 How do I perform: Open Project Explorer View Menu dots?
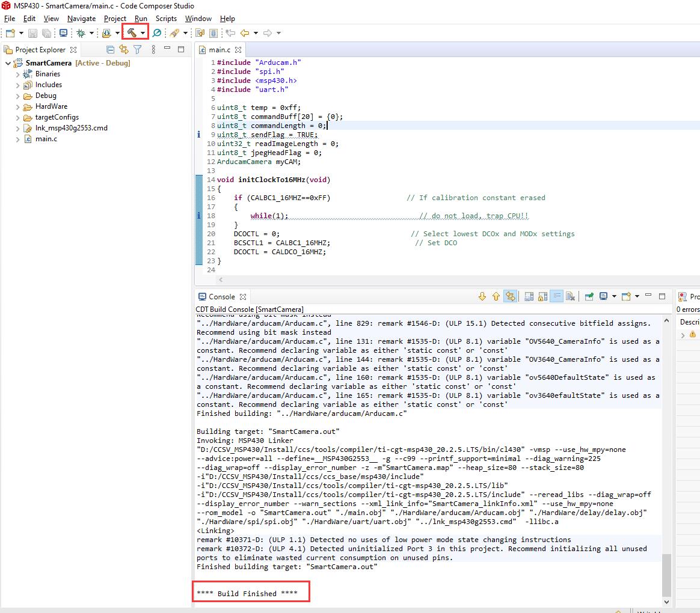pyautogui.click(x=153, y=49)
